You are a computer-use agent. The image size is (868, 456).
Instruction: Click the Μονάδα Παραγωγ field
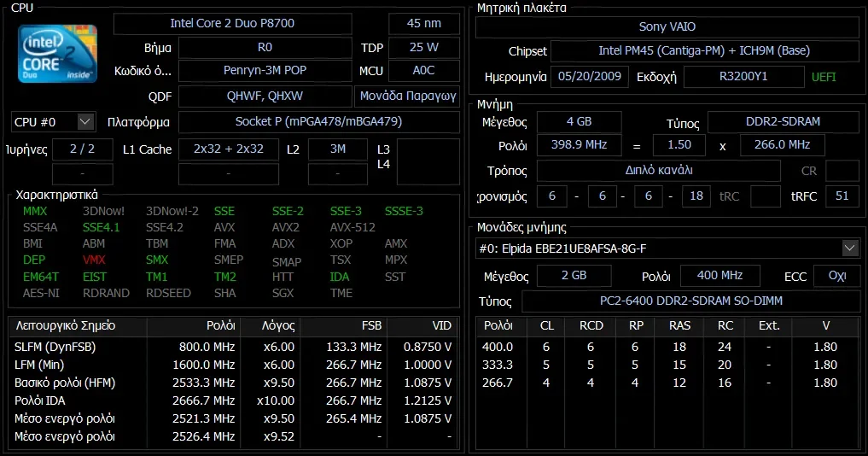pos(407,96)
